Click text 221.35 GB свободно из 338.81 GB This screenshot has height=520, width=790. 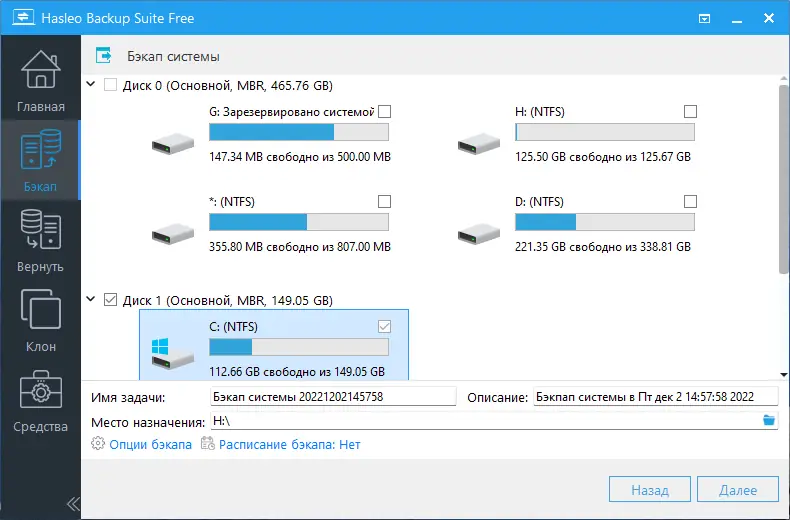pos(603,247)
